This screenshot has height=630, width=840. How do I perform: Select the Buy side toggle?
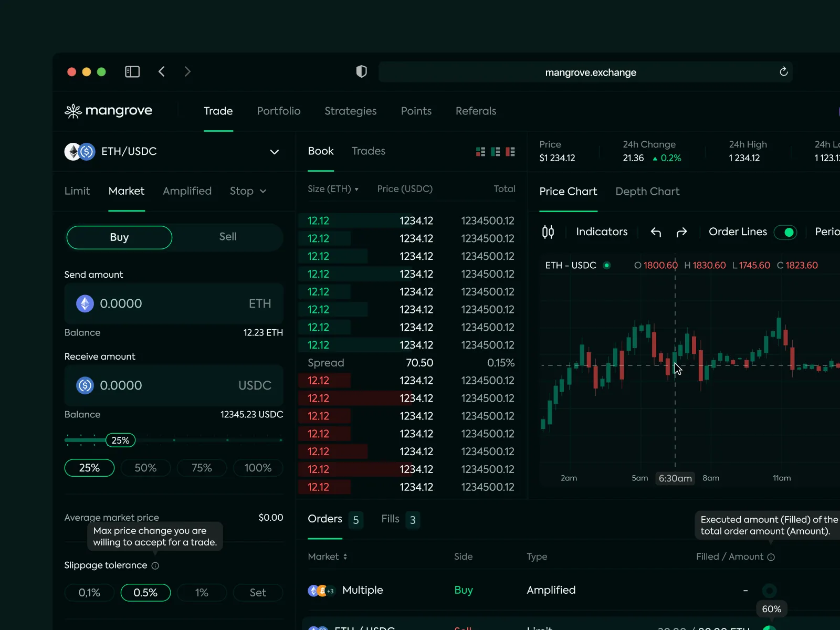(x=119, y=237)
